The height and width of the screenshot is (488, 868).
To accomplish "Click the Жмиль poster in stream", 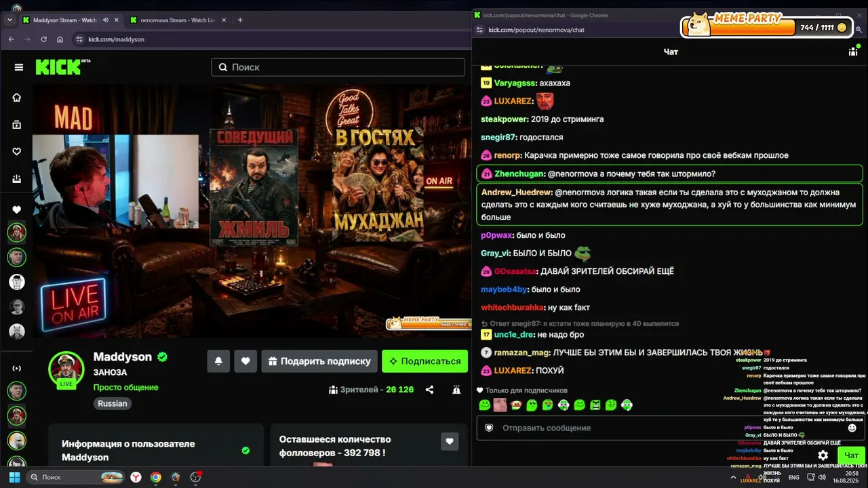I will click(x=254, y=186).
